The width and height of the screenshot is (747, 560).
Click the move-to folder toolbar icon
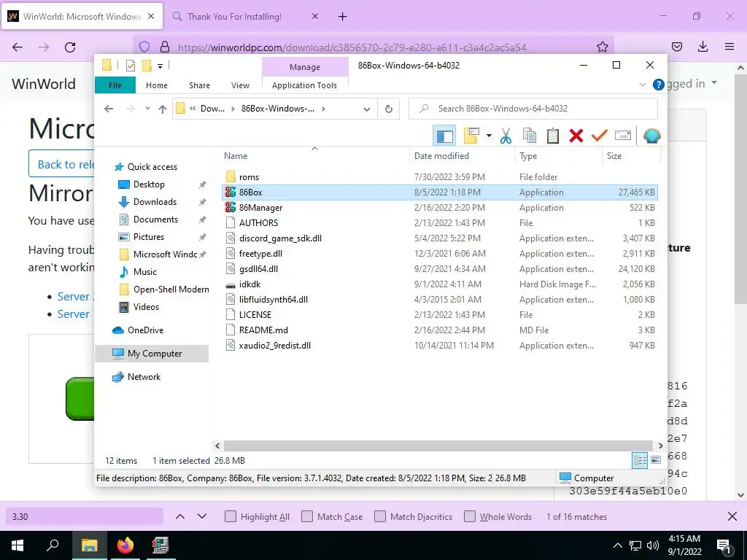pyautogui.click(x=471, y=136)
